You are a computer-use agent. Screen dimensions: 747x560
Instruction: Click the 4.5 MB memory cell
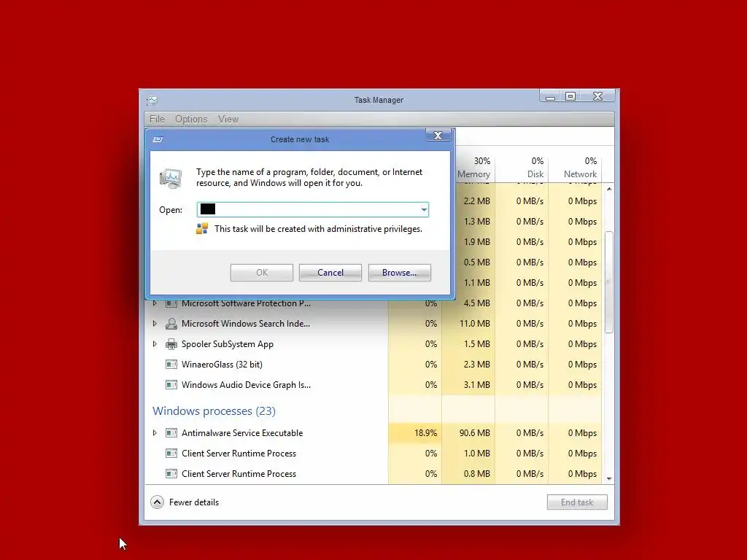(468, 303)
